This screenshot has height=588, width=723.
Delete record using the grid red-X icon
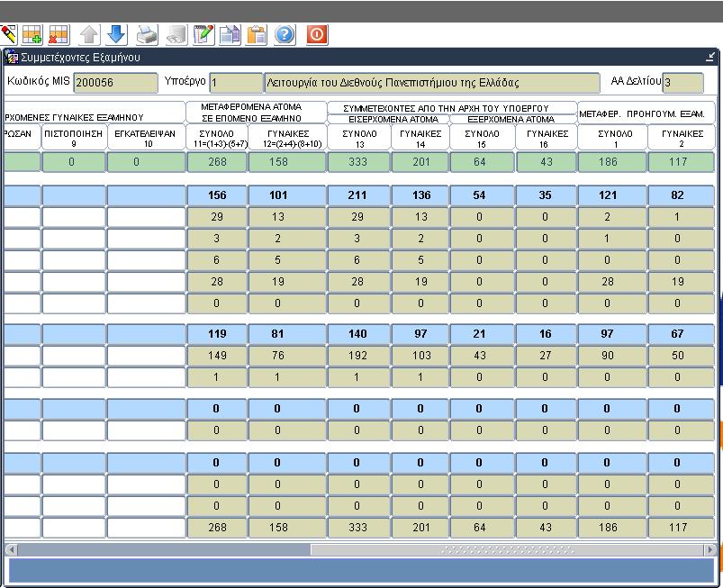coord(59,34)
